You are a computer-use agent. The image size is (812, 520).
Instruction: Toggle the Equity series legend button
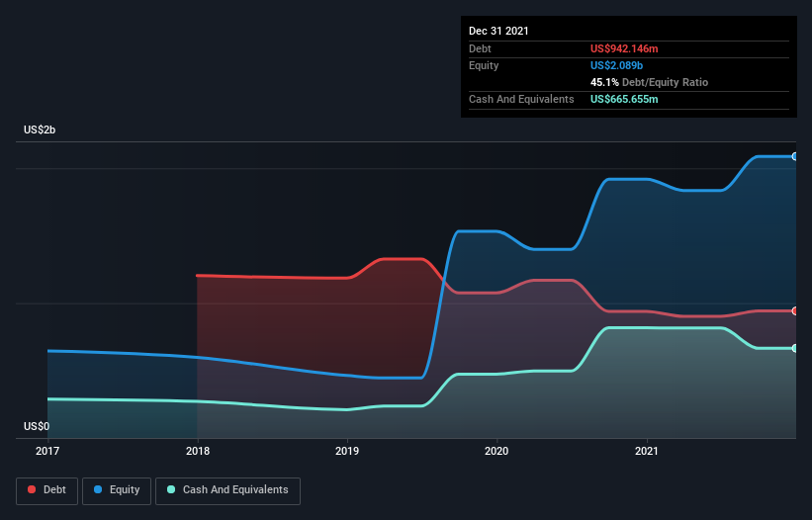pos(117,490)
